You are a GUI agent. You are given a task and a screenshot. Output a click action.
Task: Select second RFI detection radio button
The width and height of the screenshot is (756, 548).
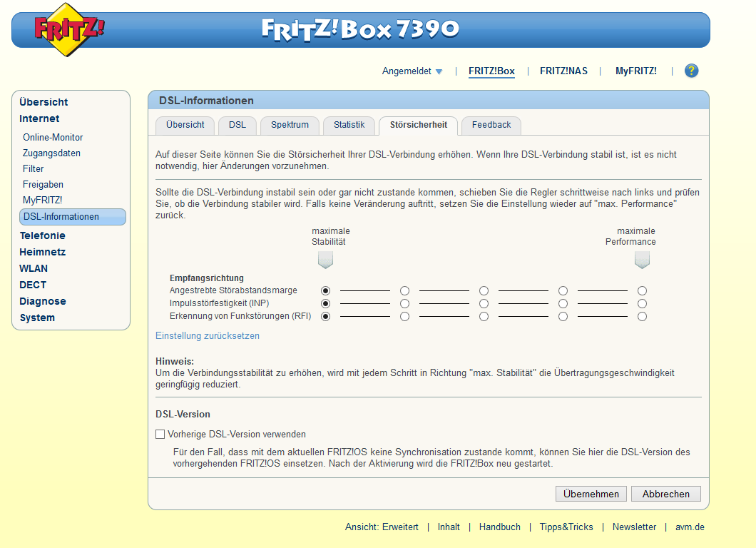404,316
